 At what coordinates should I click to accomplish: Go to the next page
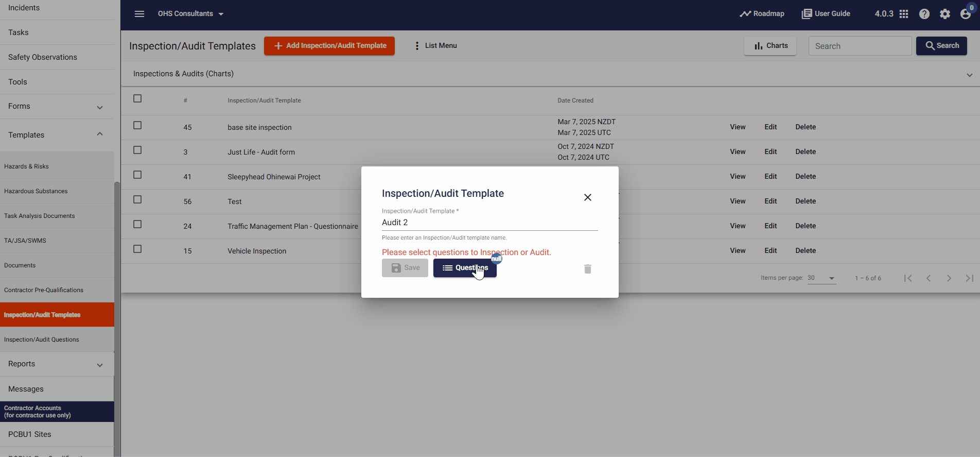coord(949,278)
